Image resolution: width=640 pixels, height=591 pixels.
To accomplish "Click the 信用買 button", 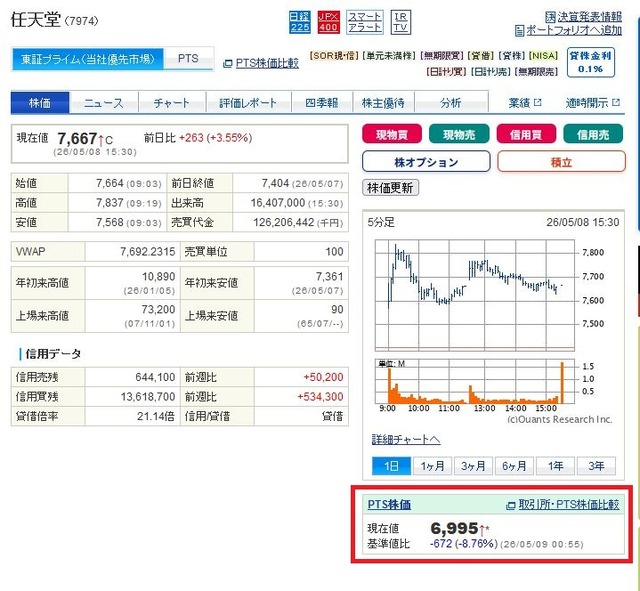I will point(526,134).
